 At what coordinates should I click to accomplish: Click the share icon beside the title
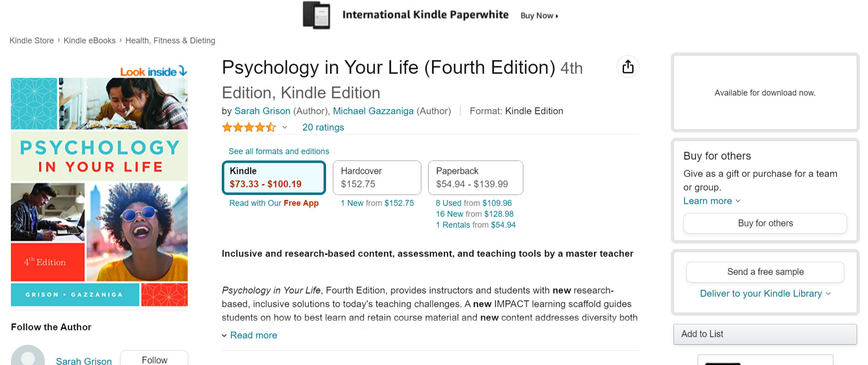(628, 67)
